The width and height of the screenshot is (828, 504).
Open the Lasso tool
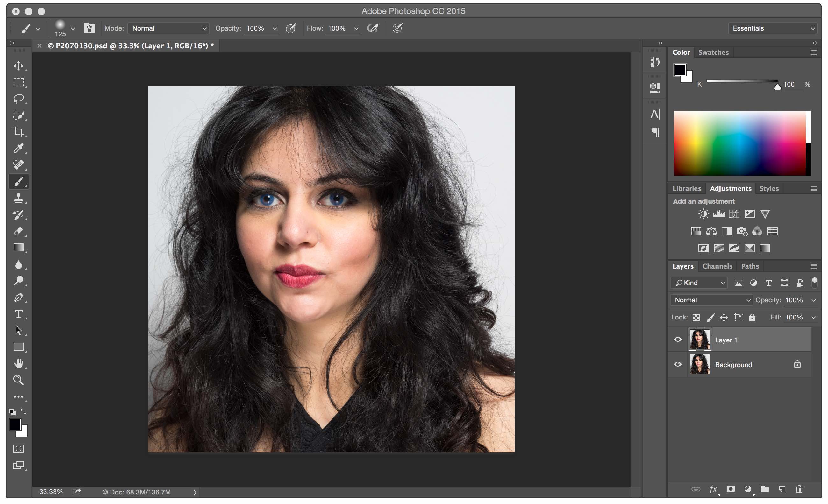click(18, 99)
